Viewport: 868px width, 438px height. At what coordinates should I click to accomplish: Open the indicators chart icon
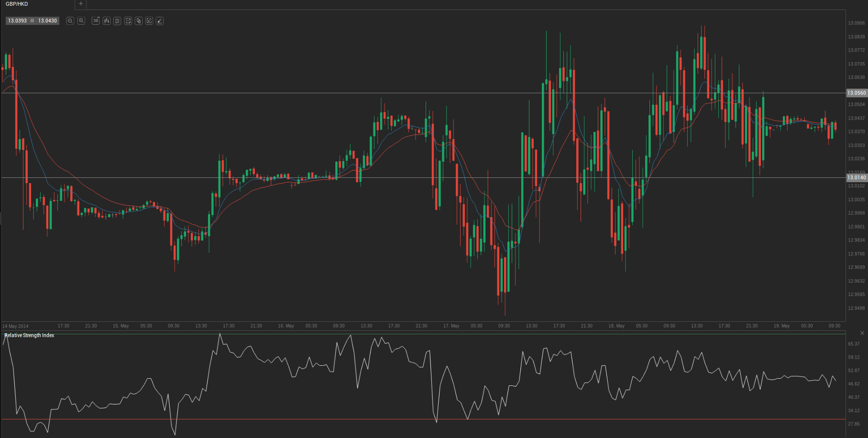128,21
